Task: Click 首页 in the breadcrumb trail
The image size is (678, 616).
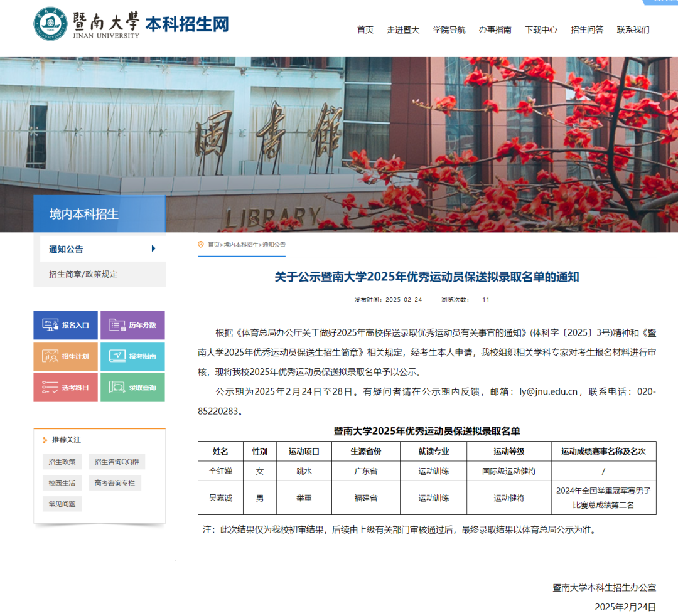Action: click(213, 245)
